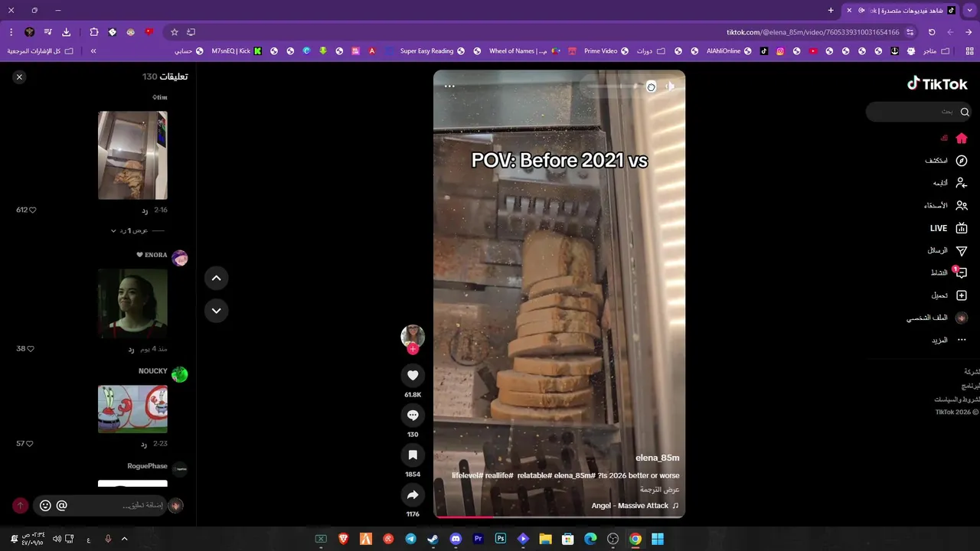Open Following (أتابعه) in the sidebar

[949, 183]
